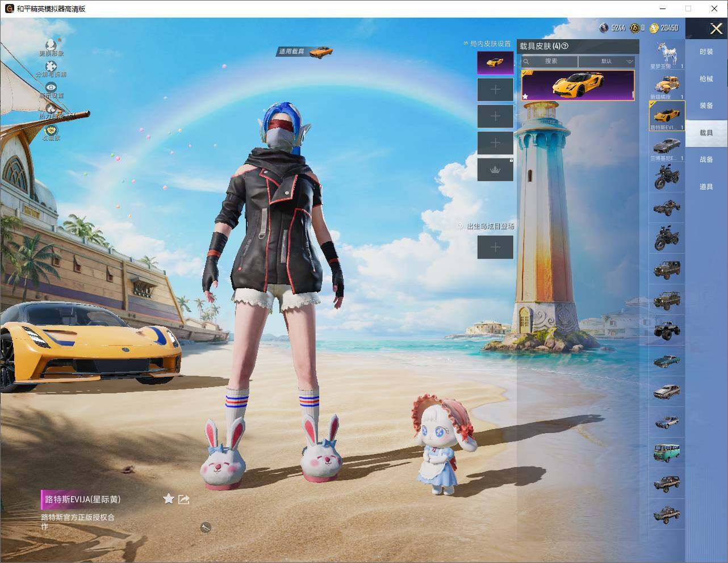
Task: Switch to the 装备 tab
Action: pos(706,106)
